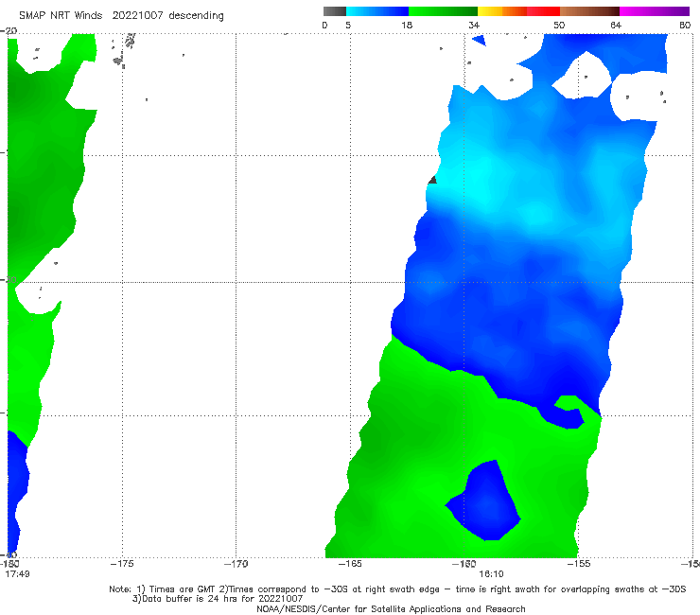This screenshot has width=700, height=615.
Task: Click the gray segment of the color scale
Action: (x=335, y=11)
